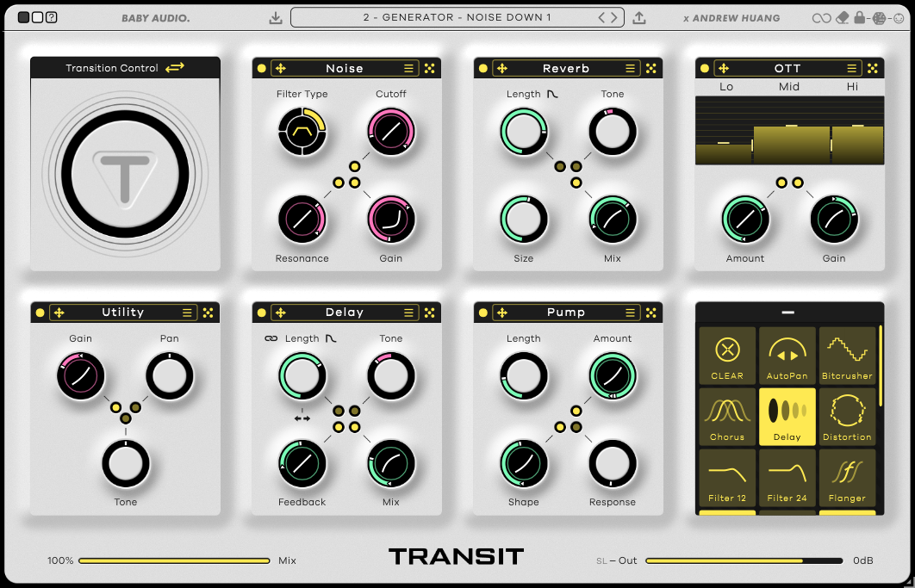Click the Transition Control T pad

pos(125,170)
